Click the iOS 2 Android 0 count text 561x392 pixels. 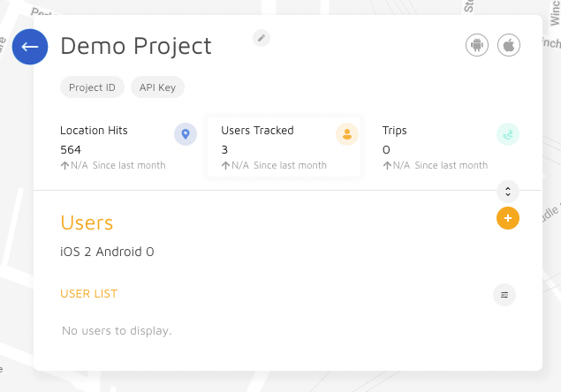pos(107,252)
